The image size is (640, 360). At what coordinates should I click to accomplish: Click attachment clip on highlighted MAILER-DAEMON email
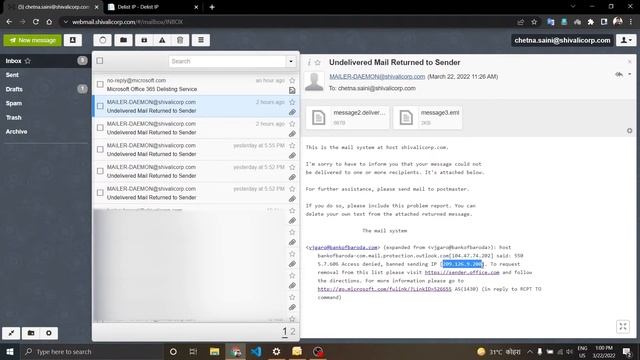coord(292,112)
